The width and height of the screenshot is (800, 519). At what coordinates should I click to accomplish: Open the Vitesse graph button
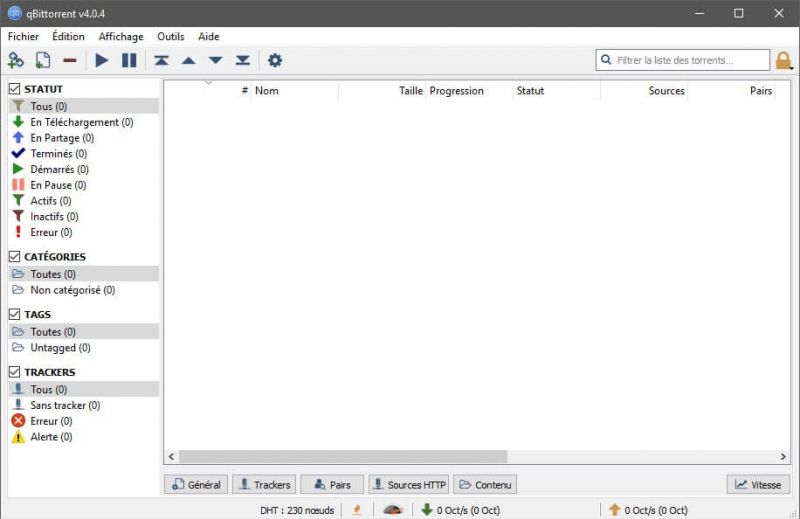tap(758, 484)
